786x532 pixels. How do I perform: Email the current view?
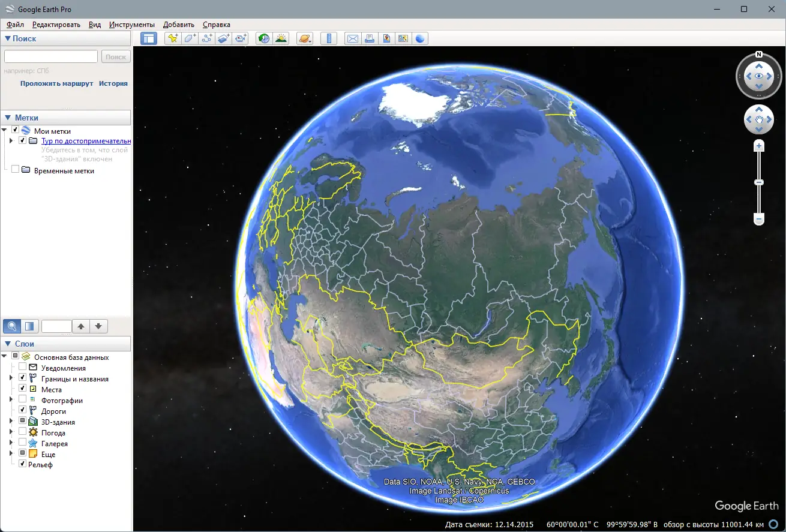coord(352,38)
